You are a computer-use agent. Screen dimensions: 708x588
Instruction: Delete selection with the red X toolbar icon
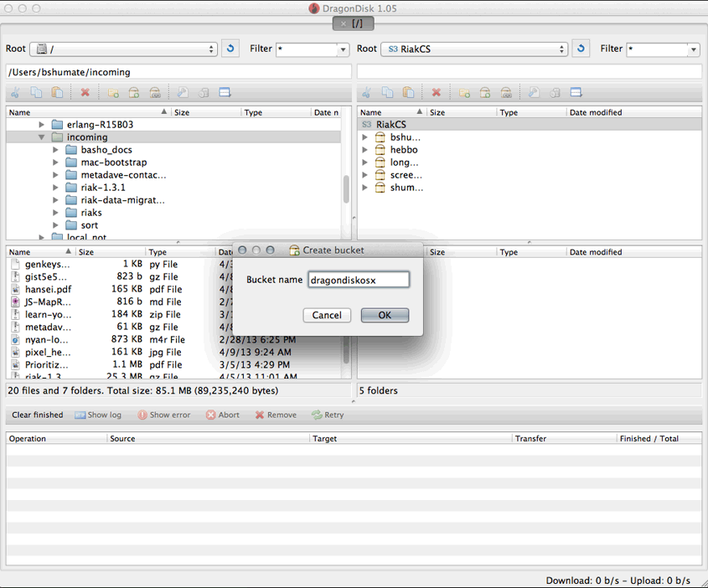85,92
